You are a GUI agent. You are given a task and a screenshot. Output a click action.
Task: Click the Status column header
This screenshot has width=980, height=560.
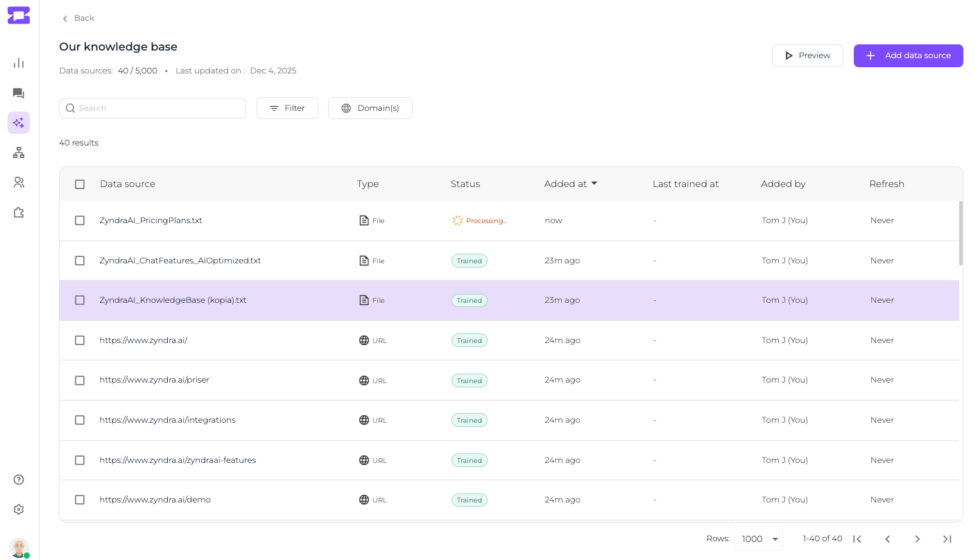coord(465,184)
